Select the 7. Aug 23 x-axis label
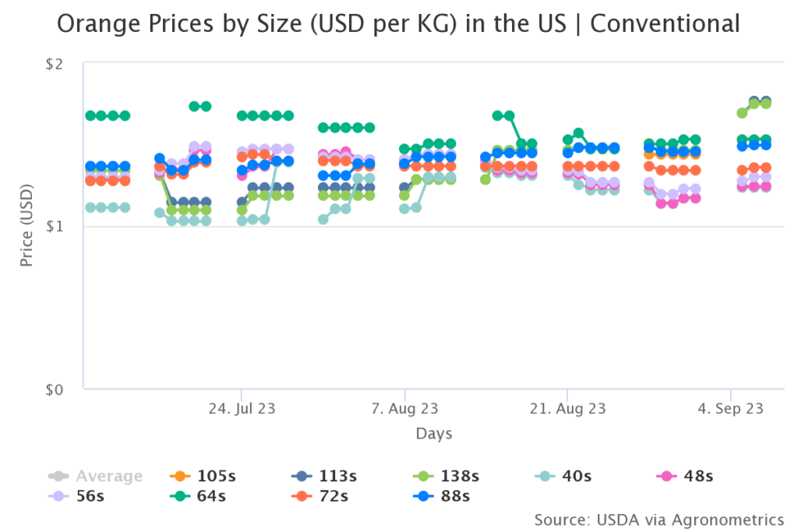 [x=404, y=408]
